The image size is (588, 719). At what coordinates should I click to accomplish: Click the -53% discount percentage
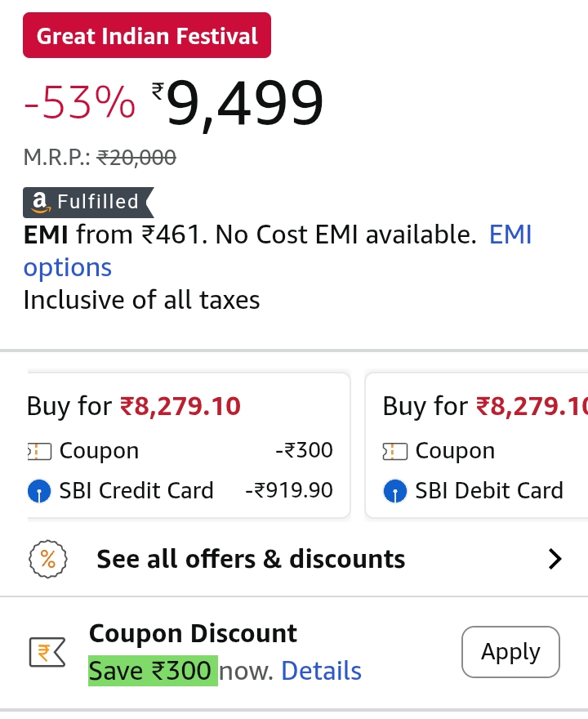80,103
